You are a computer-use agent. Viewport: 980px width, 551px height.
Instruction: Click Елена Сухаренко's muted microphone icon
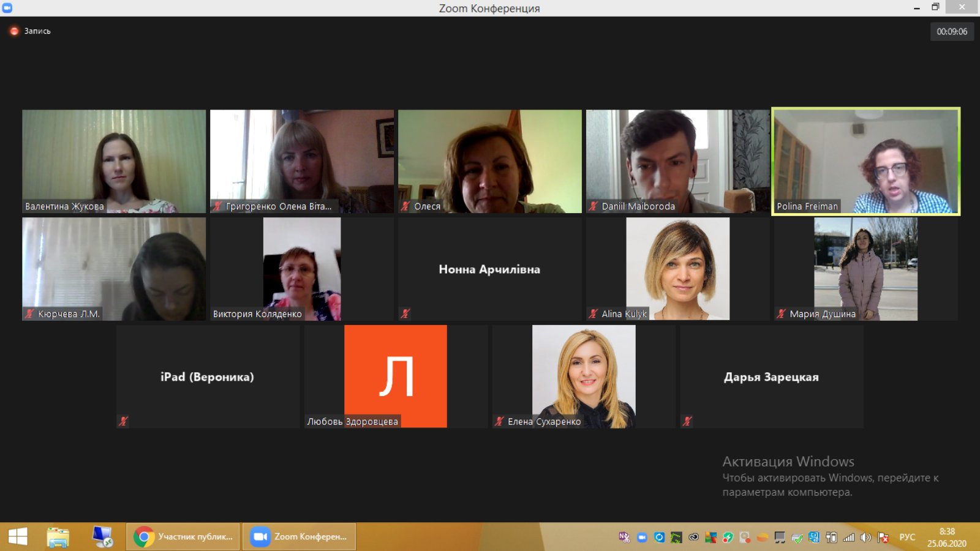tap(500, 421)
